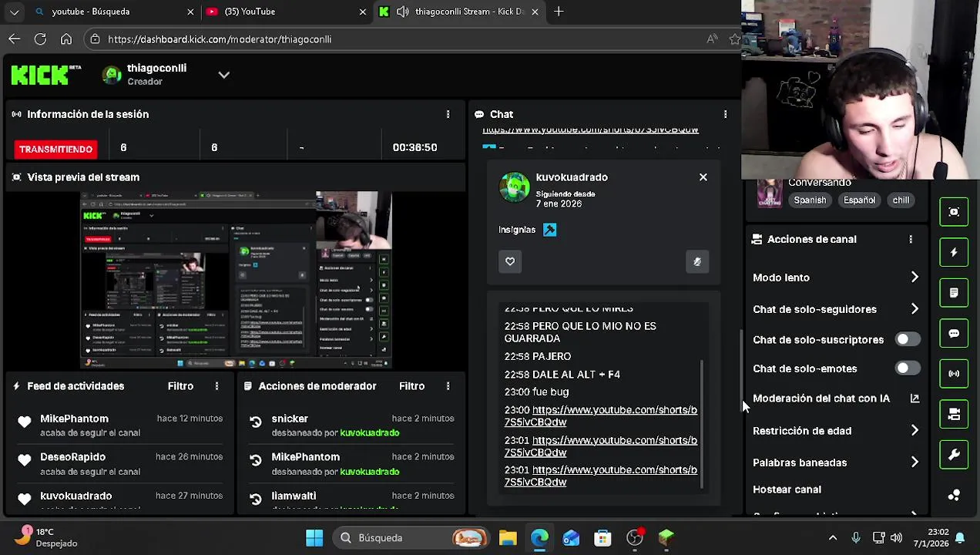This screenshot has width=980, height=555.
Task: Show hidden system tray icons
Action: click(x=833, y=537)
